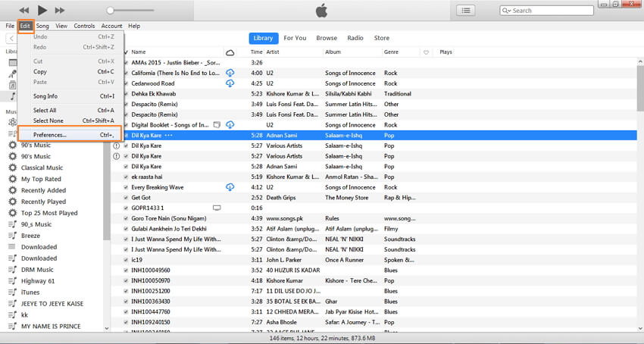Switch to the For You tab
This screenshot has width=644, height=344.
tap(295, 38)
